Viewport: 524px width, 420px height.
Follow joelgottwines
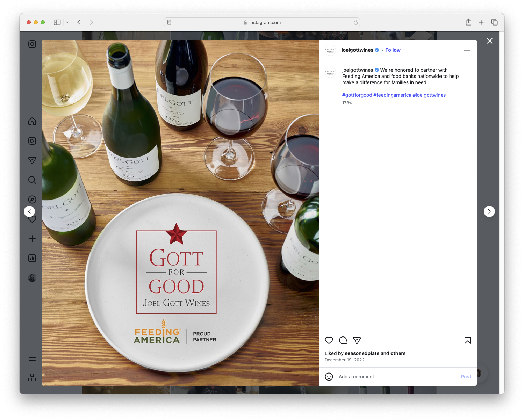coord(393,50)
